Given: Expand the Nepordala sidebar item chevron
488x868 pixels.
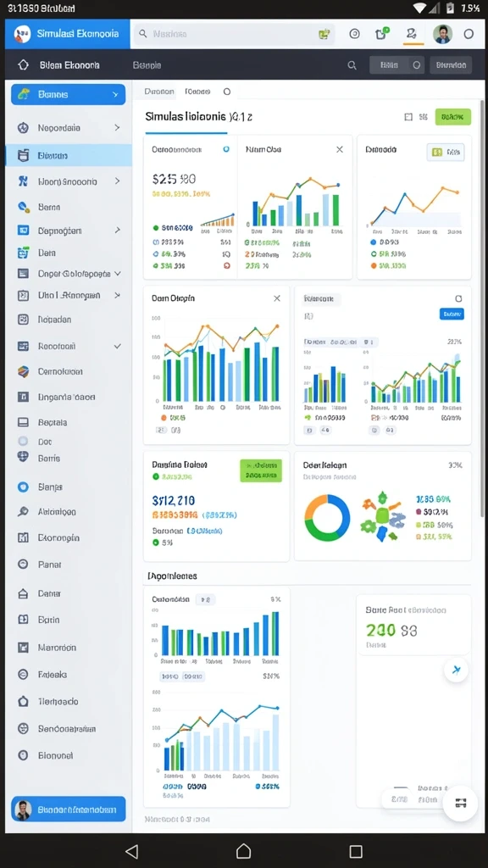Looking at the screenshot, I should (x=117, y=128).
